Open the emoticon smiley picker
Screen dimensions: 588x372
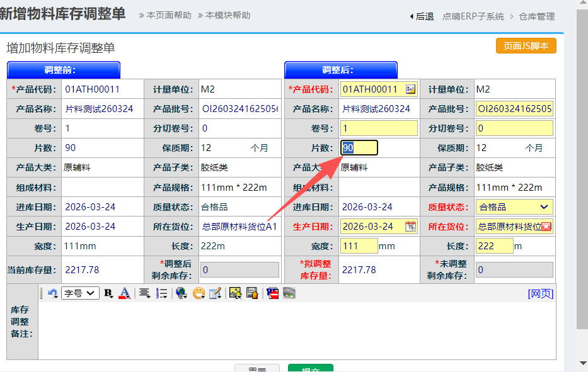click(x=199, y=293)
